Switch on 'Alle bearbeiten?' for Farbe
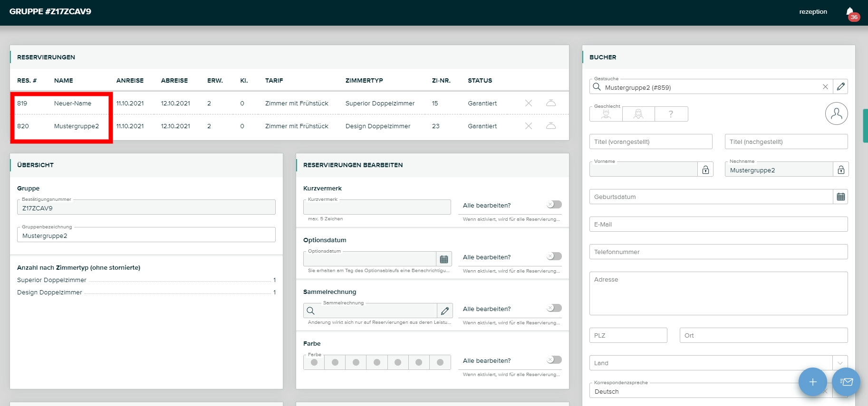Screen dimensions: 868x406 [554, 360]
